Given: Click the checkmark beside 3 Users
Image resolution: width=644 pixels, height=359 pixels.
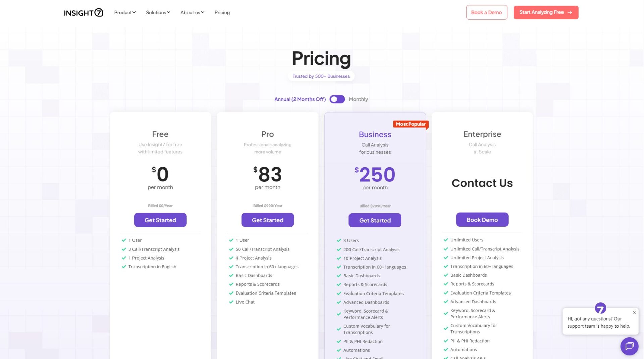Looking at the screenshot, I should click(339, 240).
